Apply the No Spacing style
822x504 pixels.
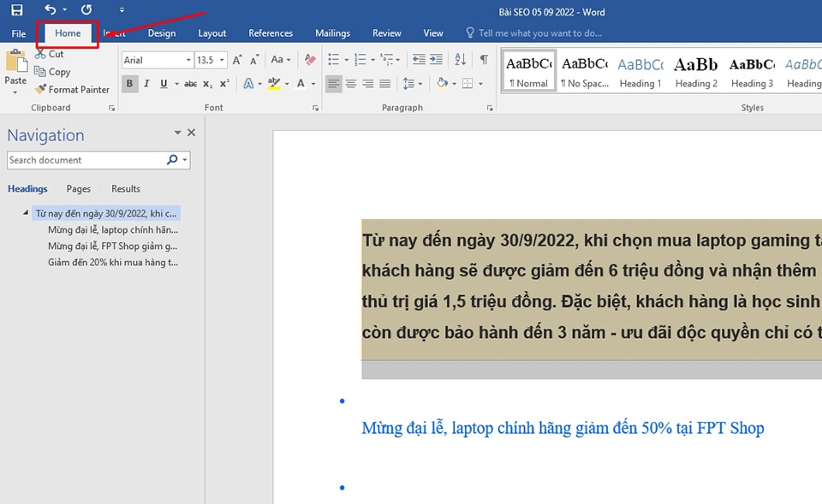tap(585, 71)
